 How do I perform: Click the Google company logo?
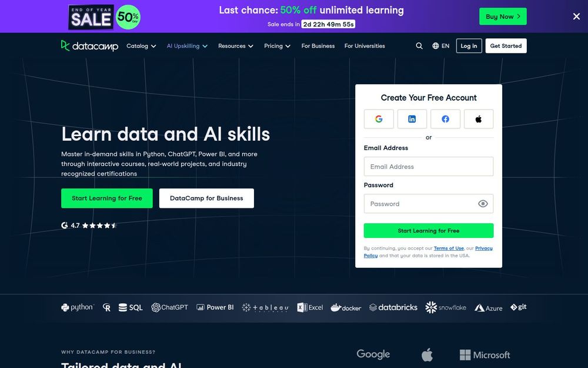point(373,354)
